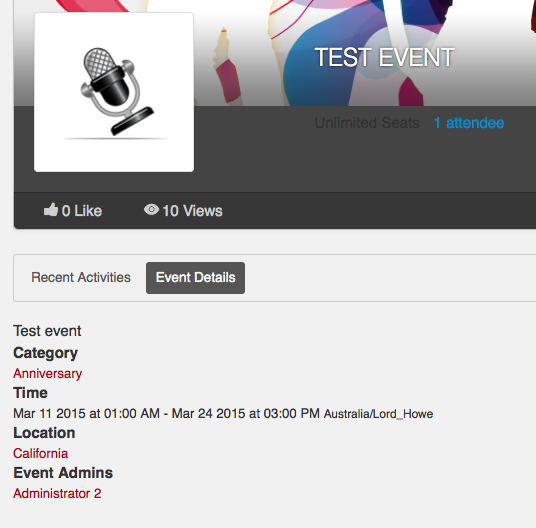Click the Event Admins heading
The width and height of the screenshot is (536, 528).
63,473
